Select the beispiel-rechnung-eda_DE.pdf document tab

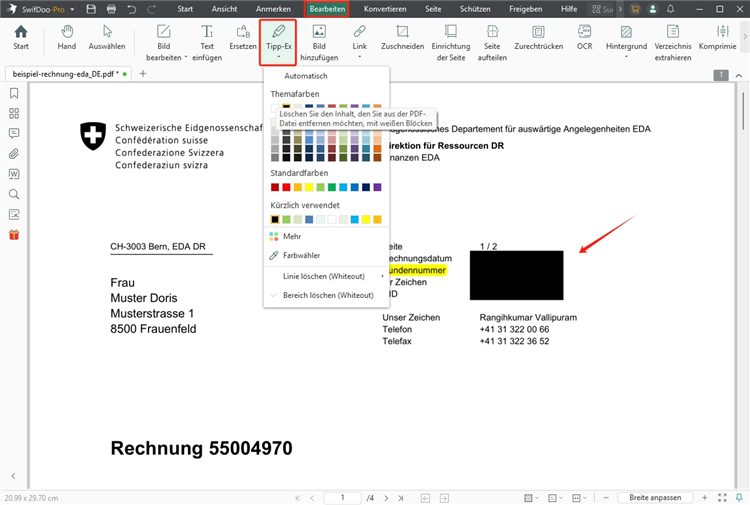67,74
